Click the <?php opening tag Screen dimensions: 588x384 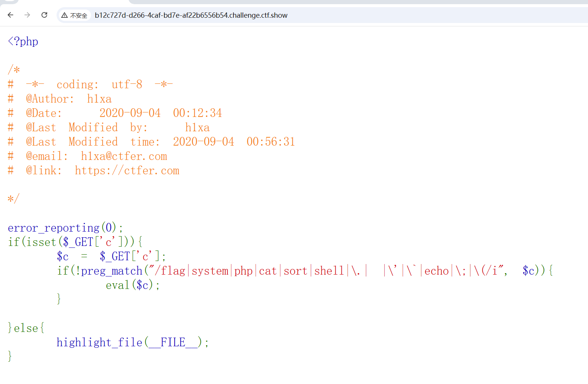point(23,41)
